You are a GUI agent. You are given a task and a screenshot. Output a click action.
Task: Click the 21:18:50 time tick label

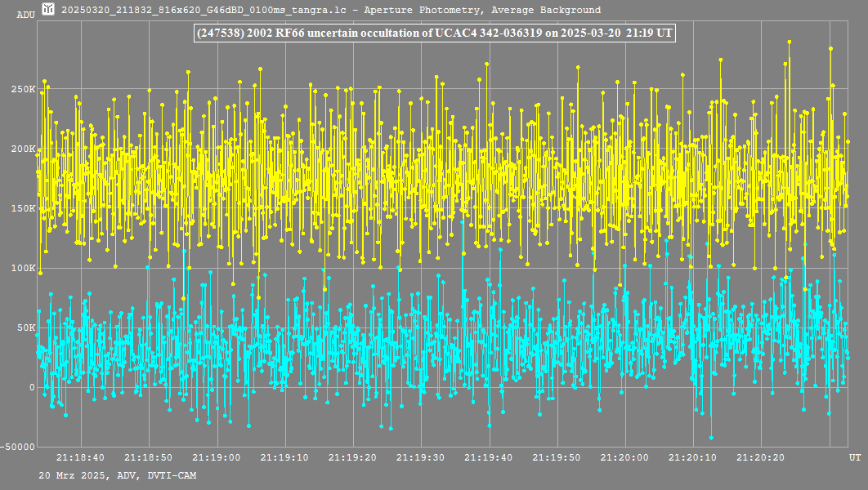point(148,457)
